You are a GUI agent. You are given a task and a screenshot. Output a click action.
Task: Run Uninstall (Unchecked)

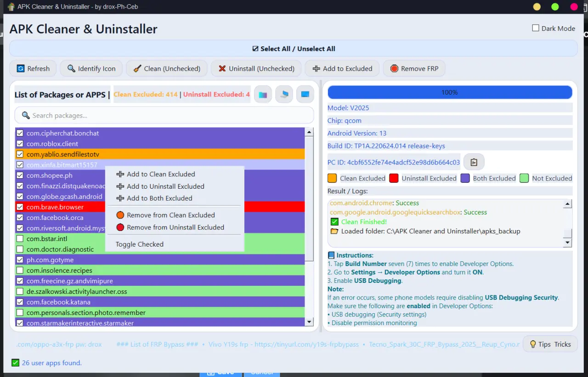click(256, 68)
